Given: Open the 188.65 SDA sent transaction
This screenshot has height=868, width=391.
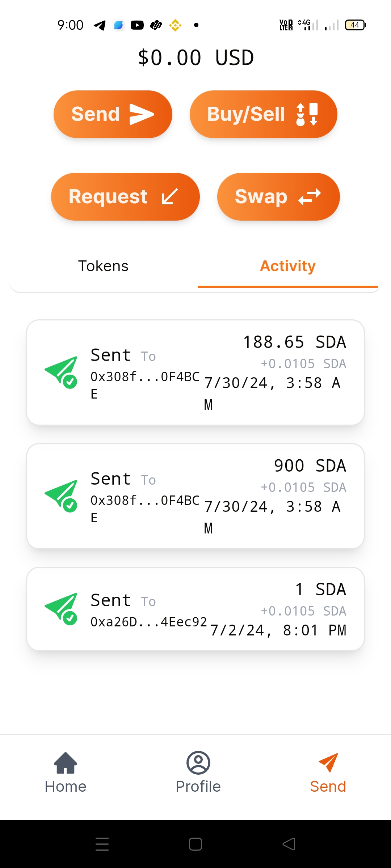Looking at the screenshot, I should [195, 373].
